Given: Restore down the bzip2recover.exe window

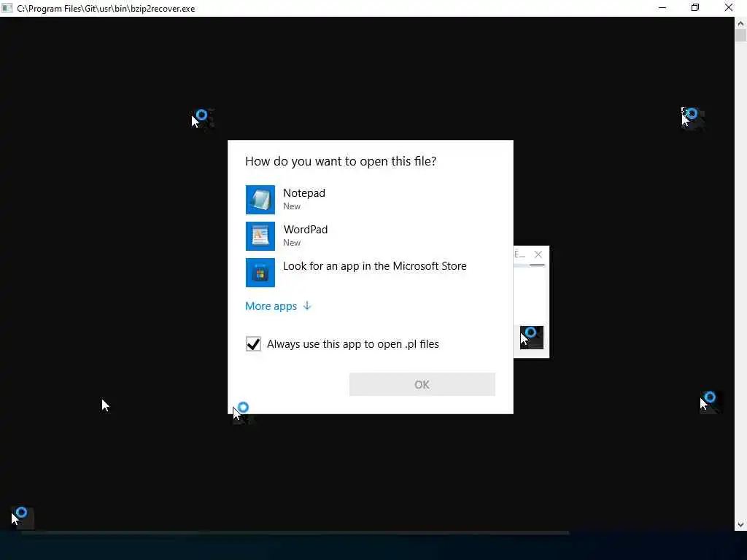Looking at the screenshot, I should point(695,8).
